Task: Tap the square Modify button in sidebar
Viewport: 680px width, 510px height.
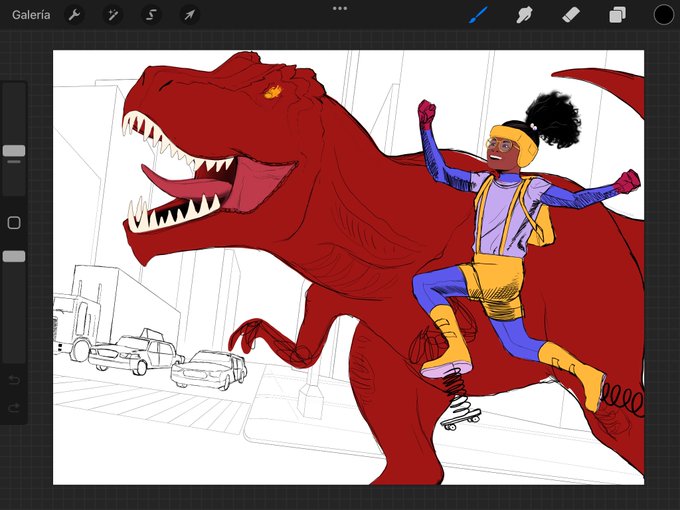Action: click(14, 223)
